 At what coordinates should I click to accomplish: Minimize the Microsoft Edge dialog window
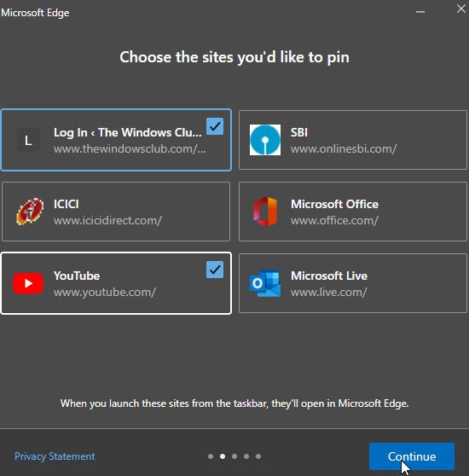point(420,12)
